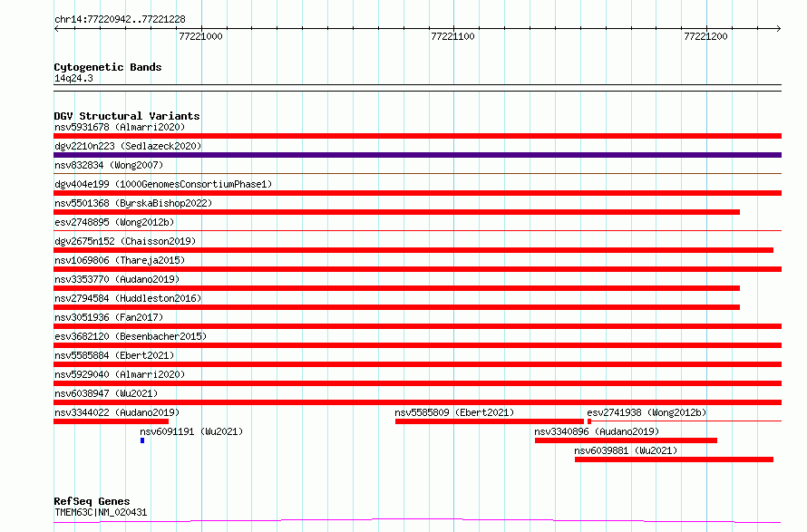Select nsv5501368 (ByrskaBishop2022) label
Viewport: 807px width, 532px height.
(133, 203)
